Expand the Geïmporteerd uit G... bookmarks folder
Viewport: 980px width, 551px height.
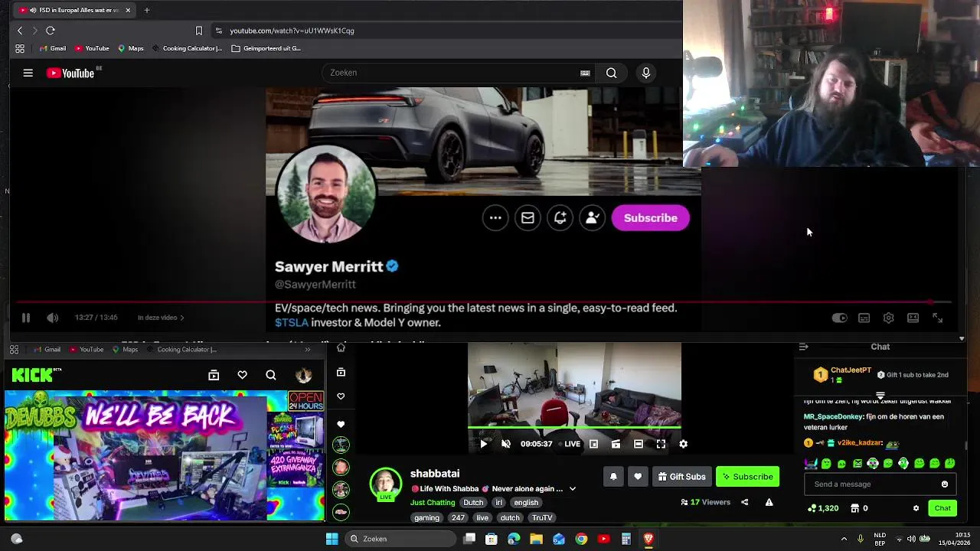(x=266, y=48)
